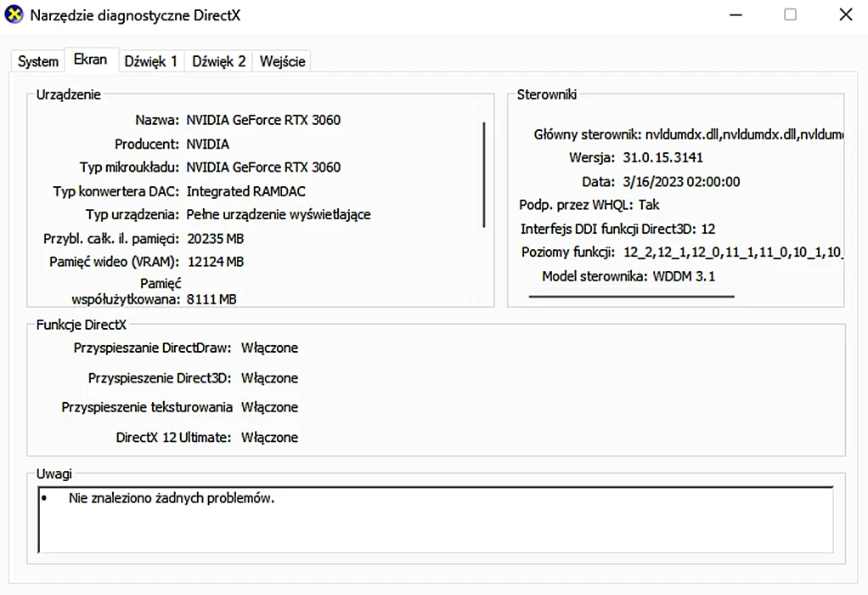Open the Dźwięk 1 tab
The image size is (868, 595).
150,60
